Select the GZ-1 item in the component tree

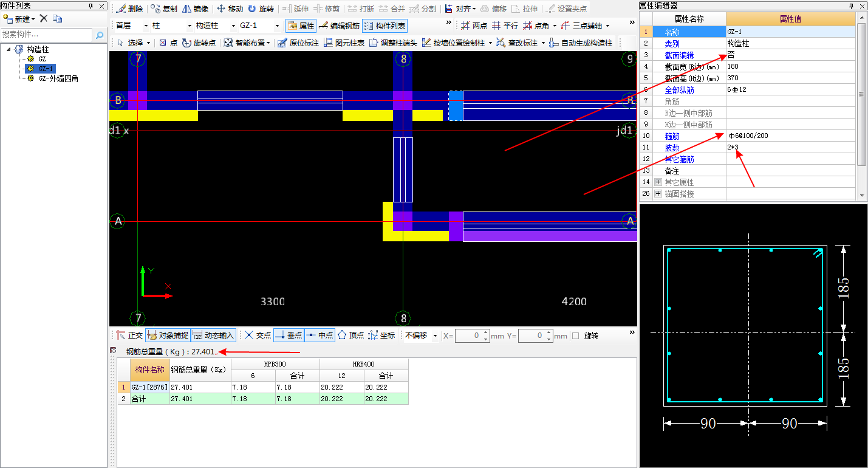click(46, 69)
